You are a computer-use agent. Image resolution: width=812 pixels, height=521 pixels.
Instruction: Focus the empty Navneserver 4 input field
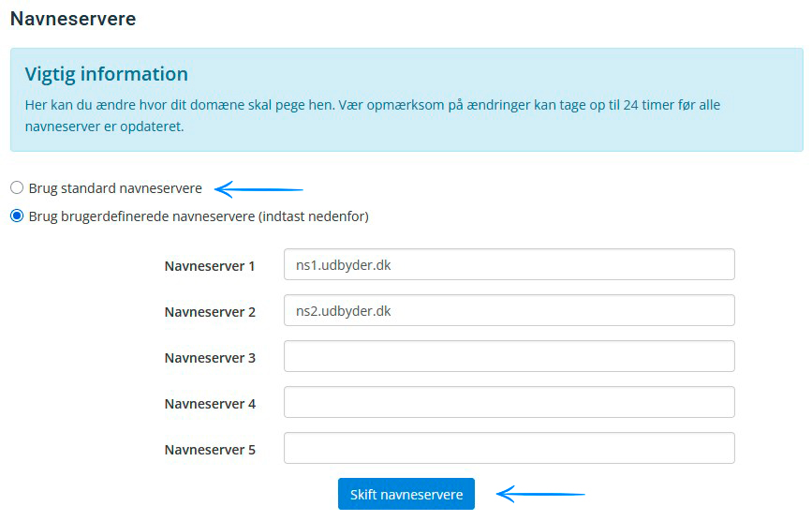click(x=509, y=402)
